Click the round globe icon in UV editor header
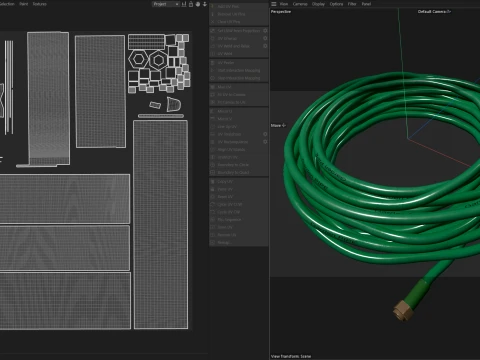 pos(198,4)
